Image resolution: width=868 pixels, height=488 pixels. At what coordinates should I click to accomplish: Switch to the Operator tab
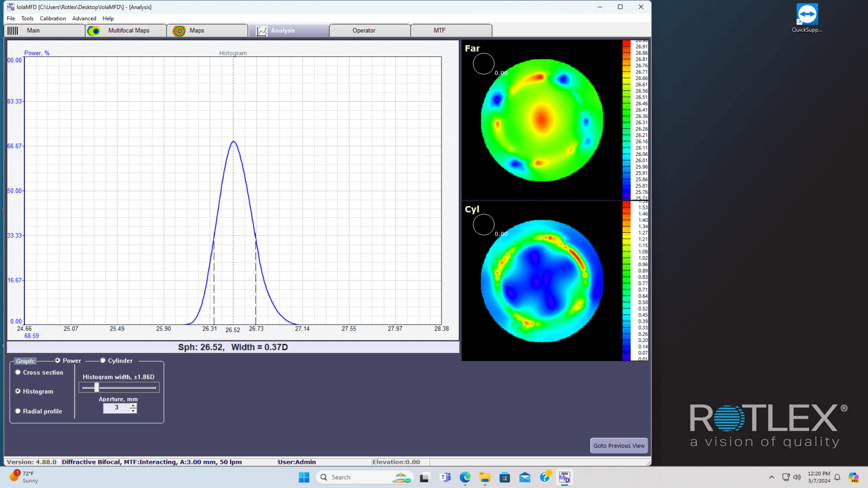tap(363, 30)
